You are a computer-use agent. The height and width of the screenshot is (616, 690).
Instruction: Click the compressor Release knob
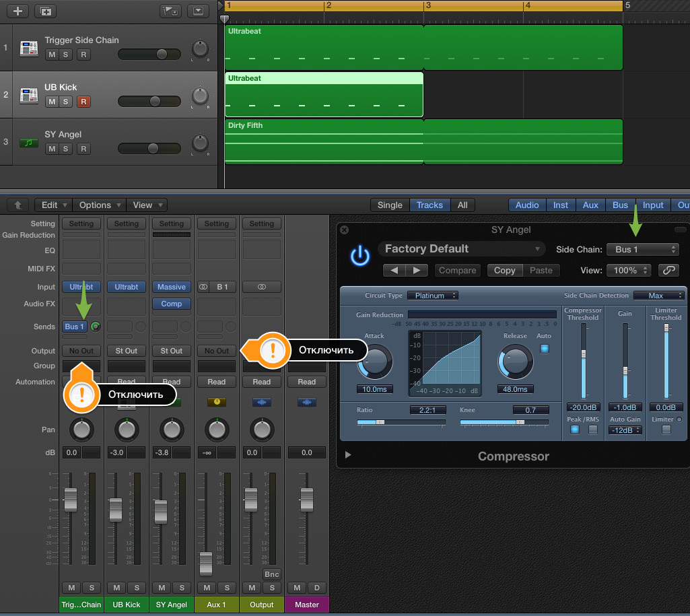[x=515, y=362]
